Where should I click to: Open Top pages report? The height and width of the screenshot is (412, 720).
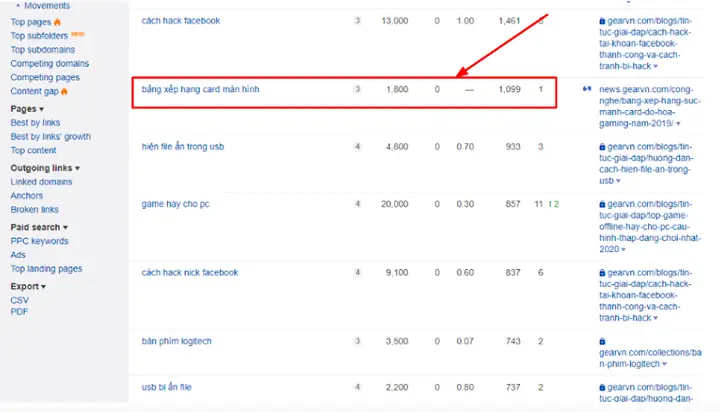[x=31, y=22]
